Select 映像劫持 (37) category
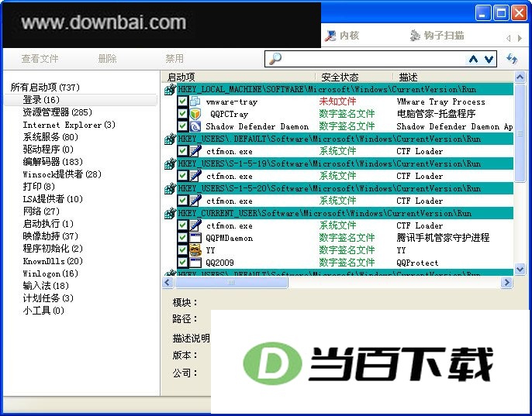The height and width of the screenshot is (416, 532). 50,236
